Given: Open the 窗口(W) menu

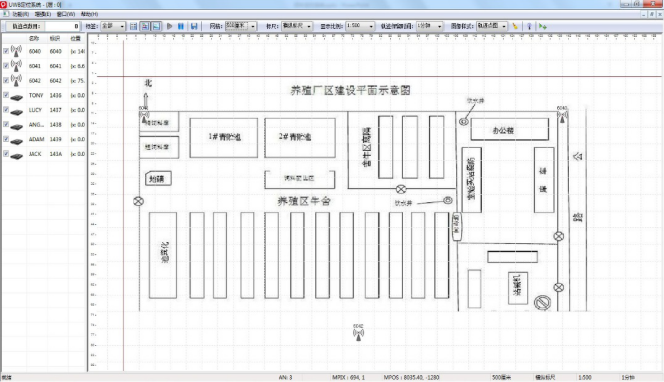Looking at the screenshot, I should point(66,14).
